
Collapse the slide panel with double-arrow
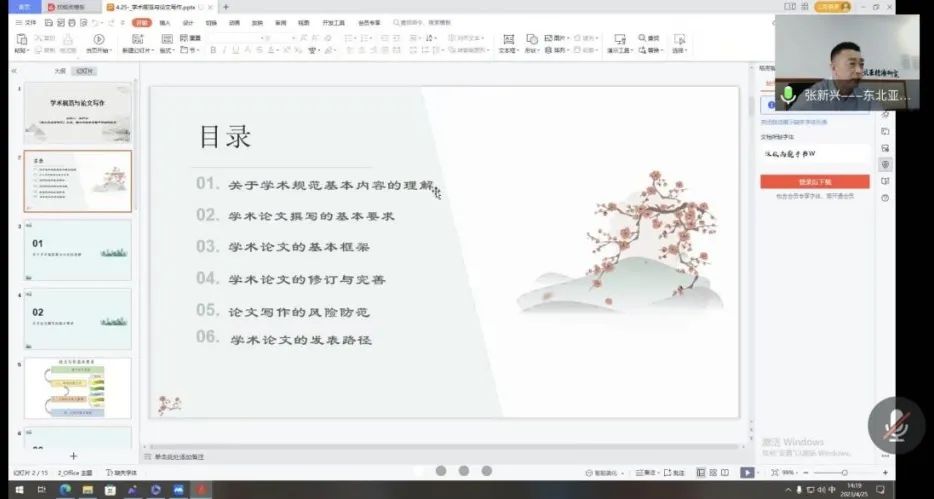pos(14,71)
